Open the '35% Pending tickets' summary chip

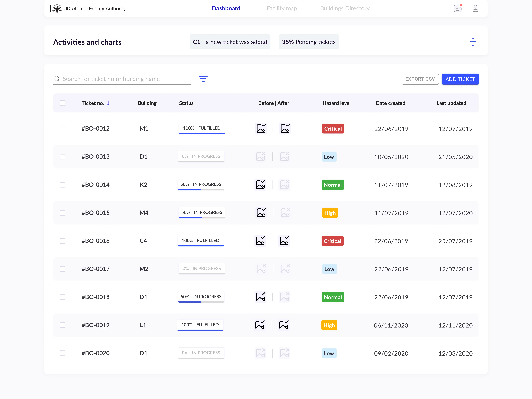(x=309, y=42)
